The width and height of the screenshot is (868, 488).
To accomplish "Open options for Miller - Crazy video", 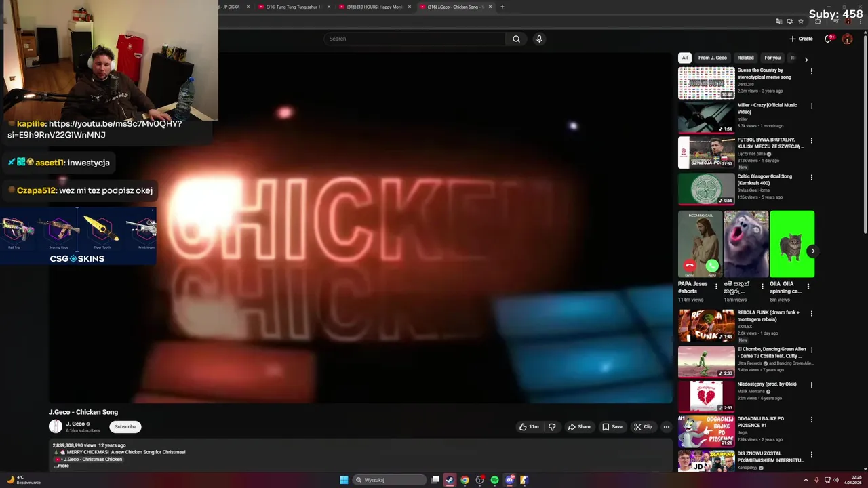I will click(x=811, y=106).
